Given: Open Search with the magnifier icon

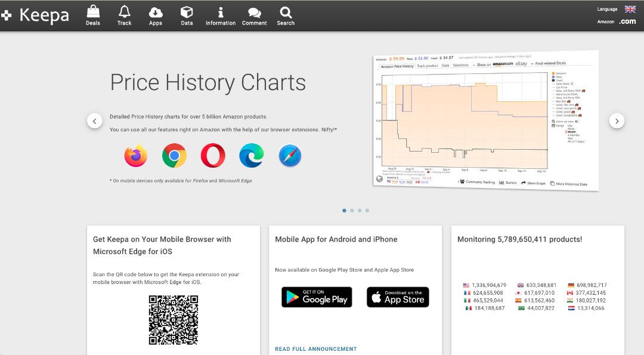Looking at the screenshot, I should (286, 12).
